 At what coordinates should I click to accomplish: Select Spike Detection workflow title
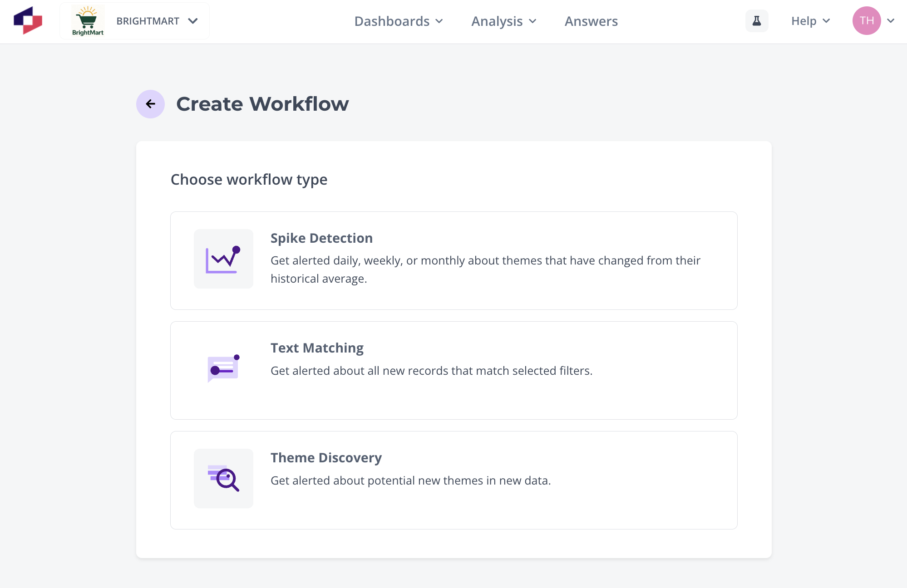click(x=321, y=238)
